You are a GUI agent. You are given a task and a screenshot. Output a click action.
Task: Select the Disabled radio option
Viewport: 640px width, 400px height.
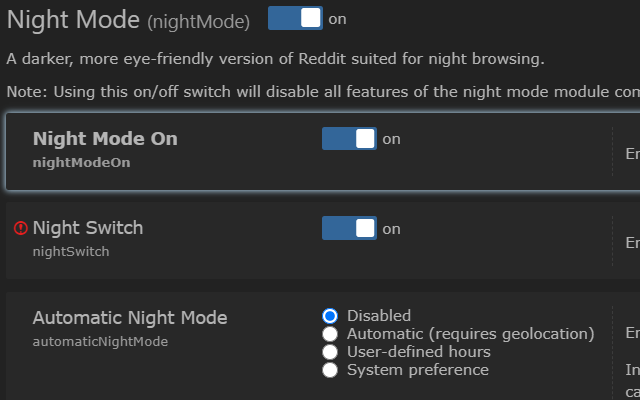click(330, 316)
